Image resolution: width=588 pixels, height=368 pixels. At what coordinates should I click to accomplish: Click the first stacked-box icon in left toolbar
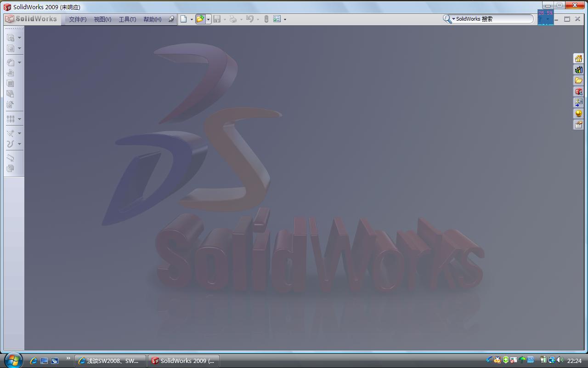(x=11, y=38)
